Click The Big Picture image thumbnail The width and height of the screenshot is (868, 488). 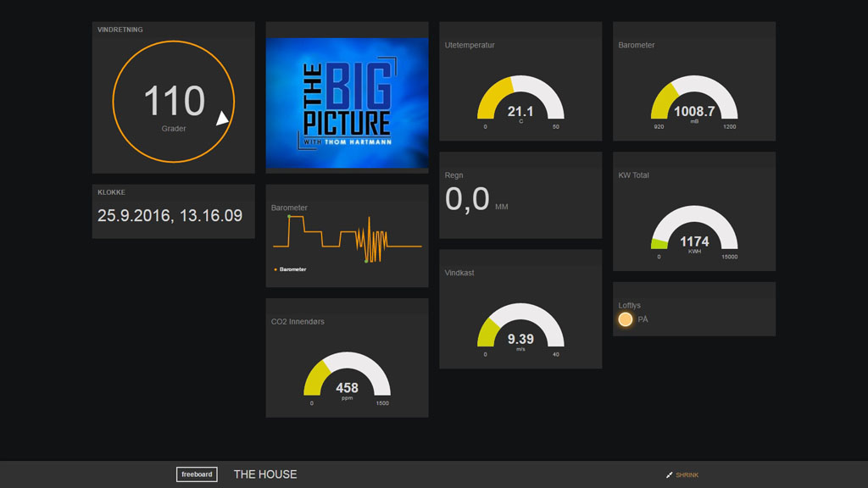[x=347, y=103]
